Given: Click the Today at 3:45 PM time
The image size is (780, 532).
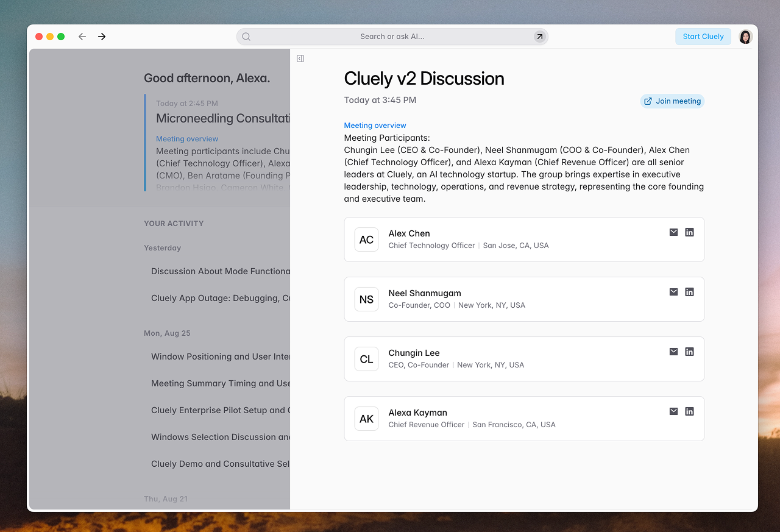Looking at the screenshot, I should point(380,100).
